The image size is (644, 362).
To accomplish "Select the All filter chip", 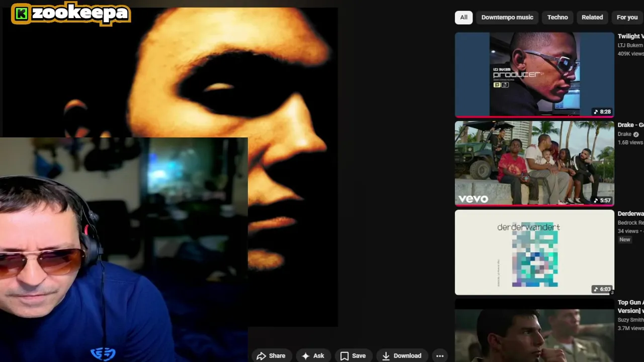I will click(x=463, y=17).
